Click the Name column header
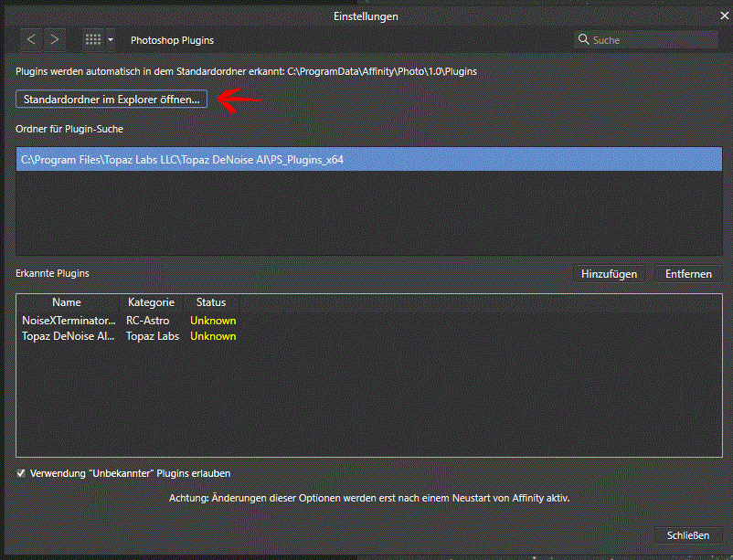 tap(67, 302)
